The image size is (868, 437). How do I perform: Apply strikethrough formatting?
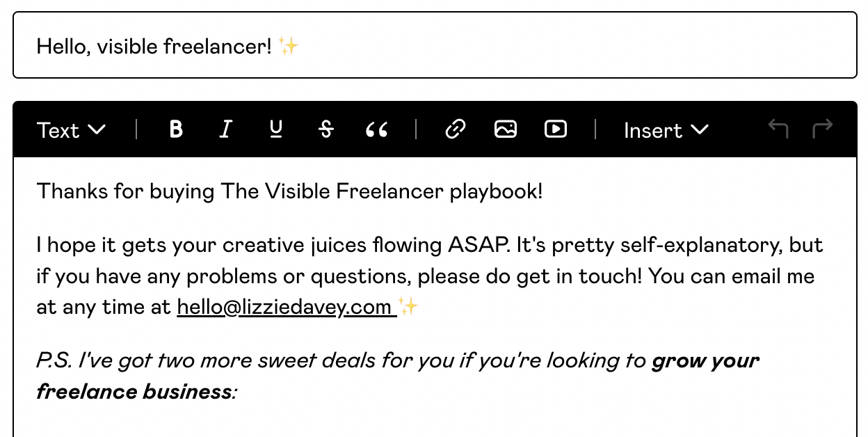click(x=325, y=129)
